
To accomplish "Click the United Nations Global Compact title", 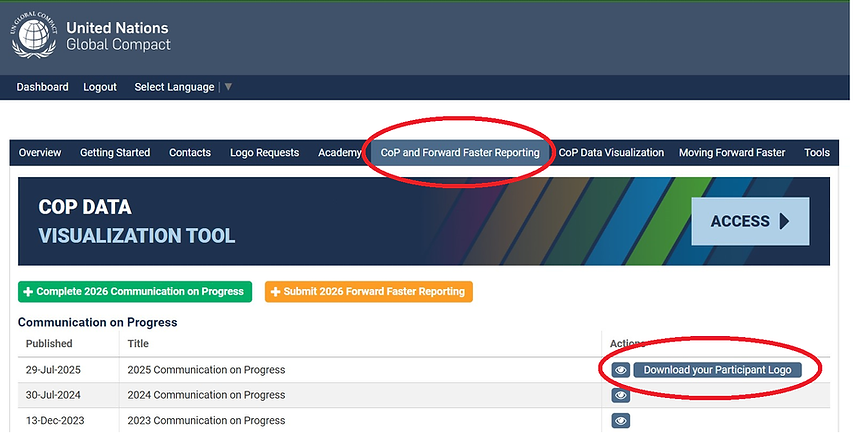I will 118,36.
